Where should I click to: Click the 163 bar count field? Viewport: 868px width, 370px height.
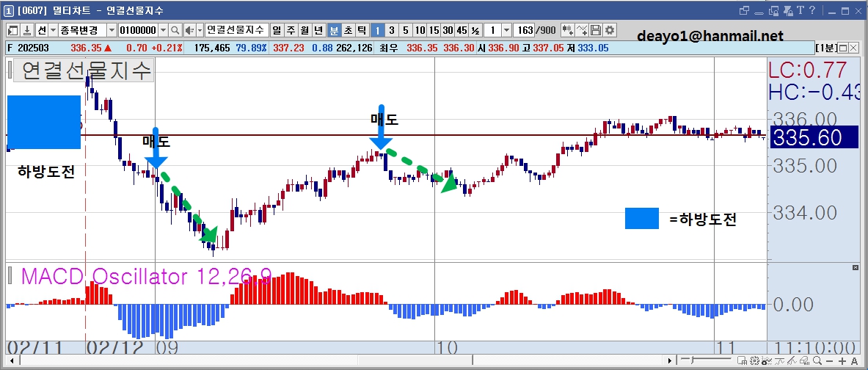tap(523, 30)
